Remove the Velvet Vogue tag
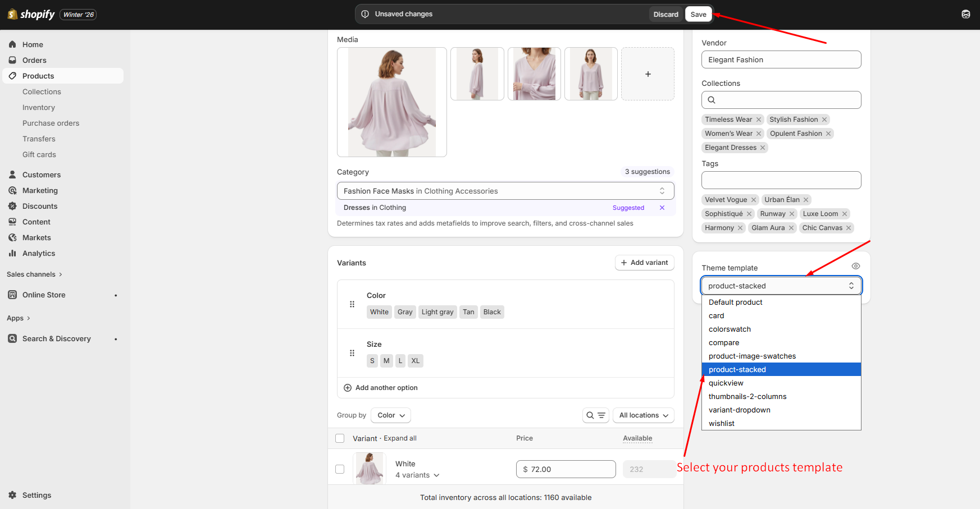The image size is (980, 509). coord(754,200)
